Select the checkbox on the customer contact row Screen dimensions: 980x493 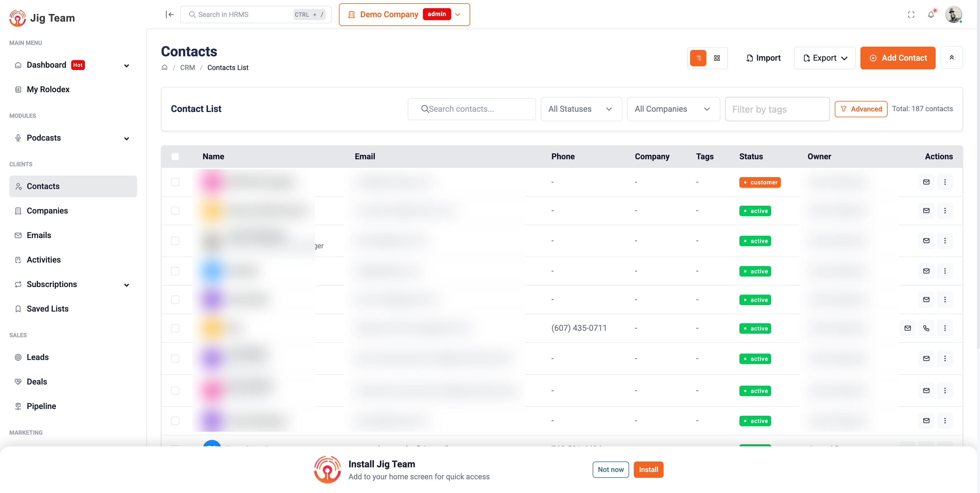pos(175,182)
